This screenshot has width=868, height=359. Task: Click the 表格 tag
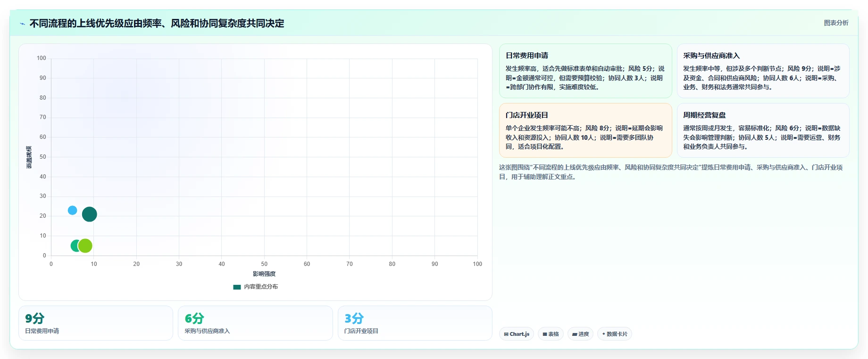coord(551,334)
